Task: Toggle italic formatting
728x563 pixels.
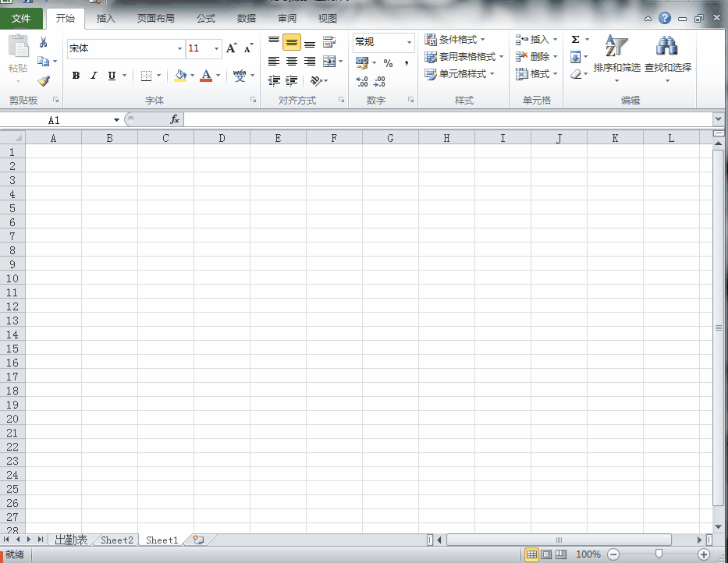Action: click(94, 75)
